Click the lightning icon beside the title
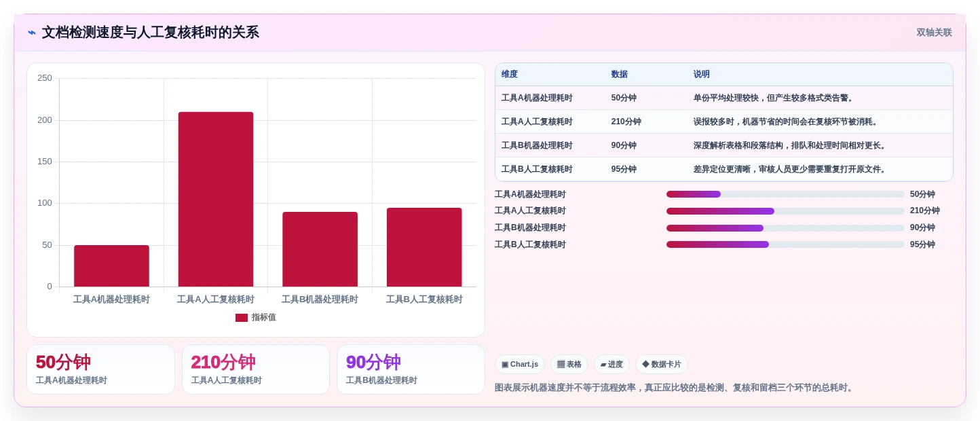Image resolution: width=980 pixels, height=421 pixels. [32, 33]
